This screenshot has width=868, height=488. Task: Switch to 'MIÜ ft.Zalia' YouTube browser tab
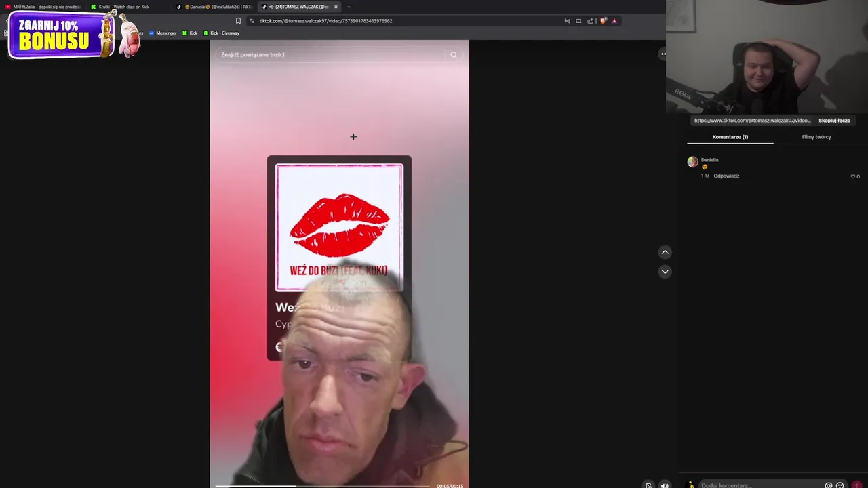(43, 7)
